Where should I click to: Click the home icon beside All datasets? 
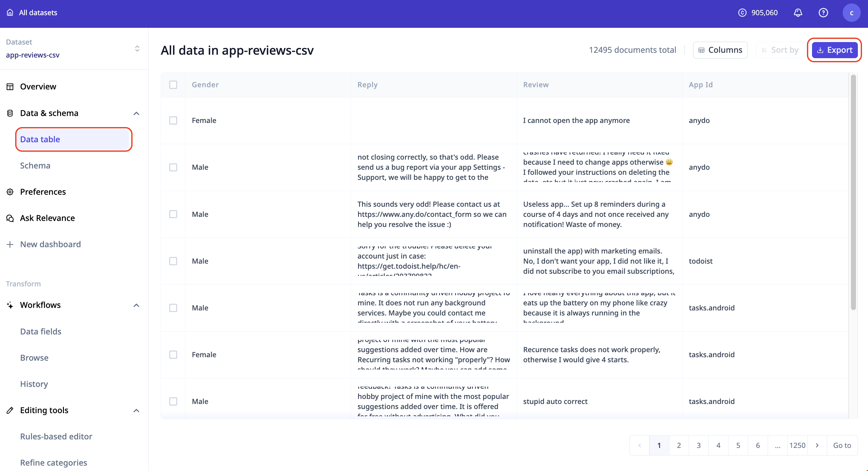pyautogui.click(x=10, y=12)
